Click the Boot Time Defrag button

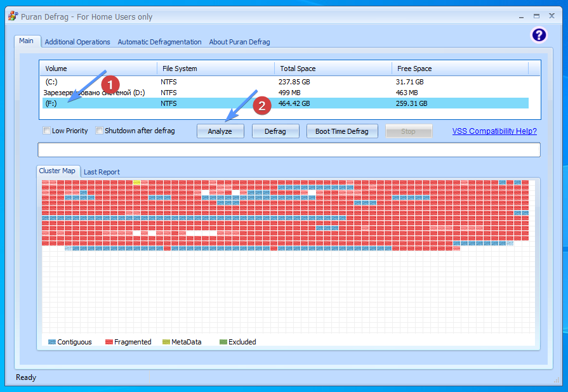[x=342, y=131]
